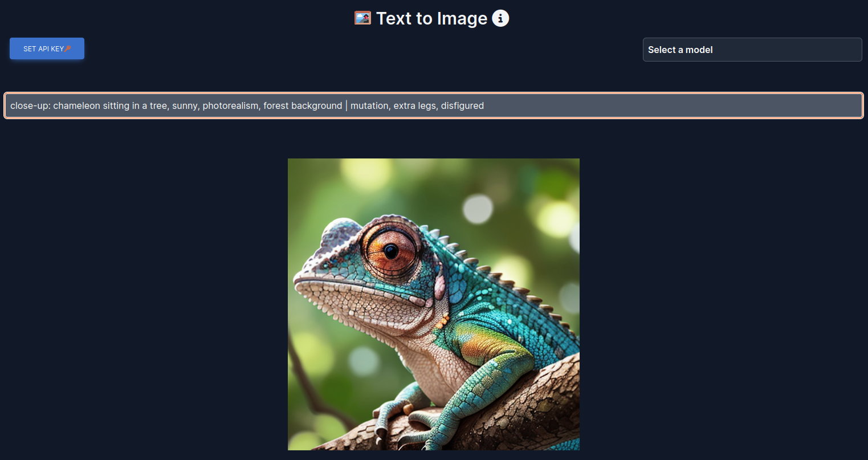Click the key icon on the API button
Viewport: 868px width, 460px height.
68,49
